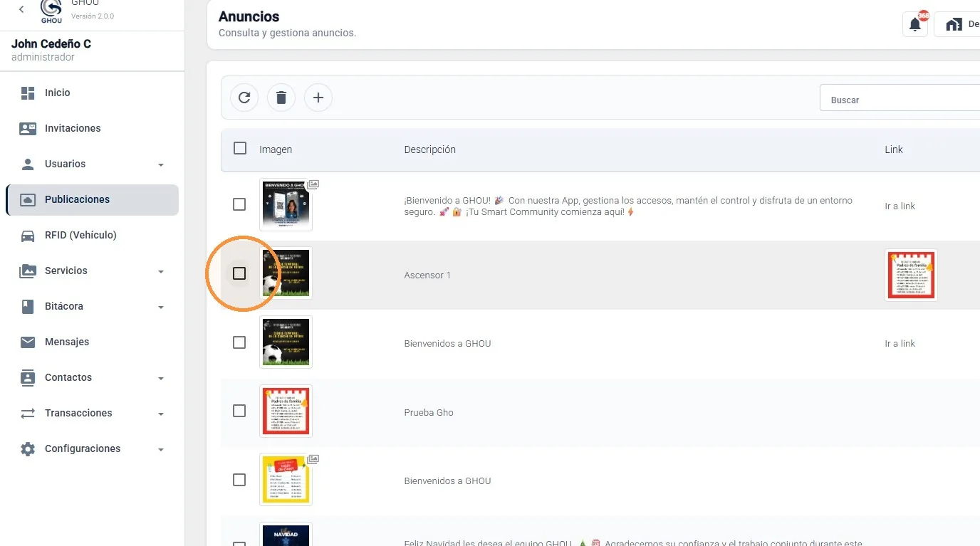
Task: Check the checkbox of the row below Ascensor 1
Action: (239, 342)
